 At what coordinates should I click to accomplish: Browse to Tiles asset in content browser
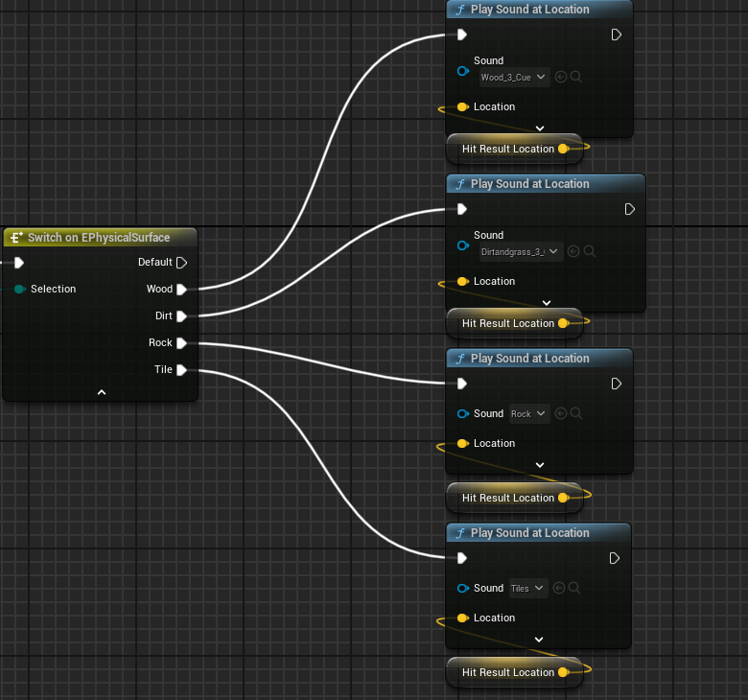click(573, 588)
